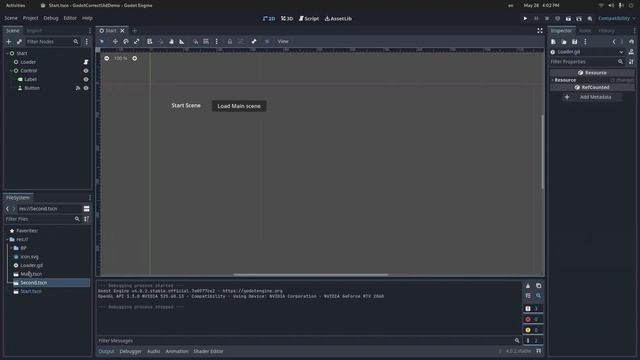The image size is (640, 360).
Task: Activate the Move mode tool
Action: pos(115,41)
